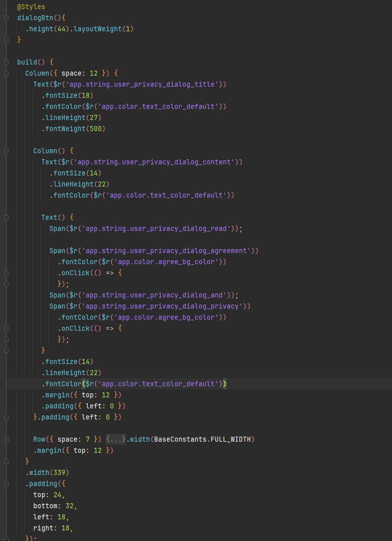392x541 pixels.
Task: Click the .fontWeight(500) line
Action: point(74,129)
